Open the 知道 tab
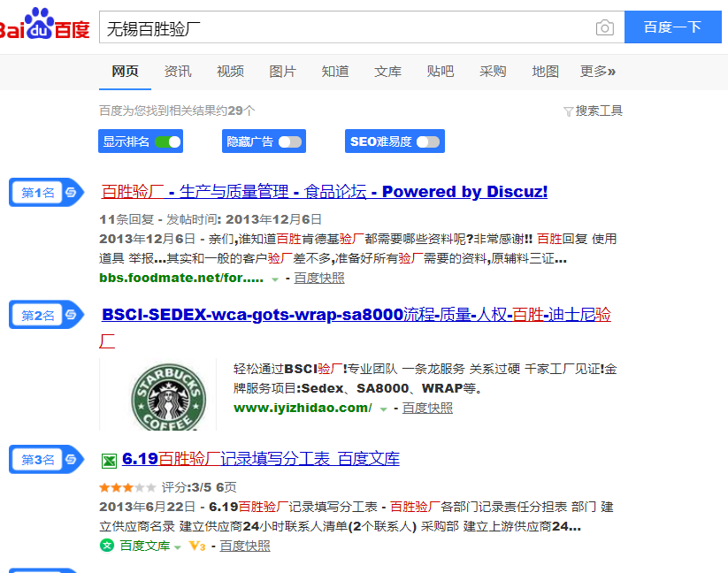 click(334, 72)
